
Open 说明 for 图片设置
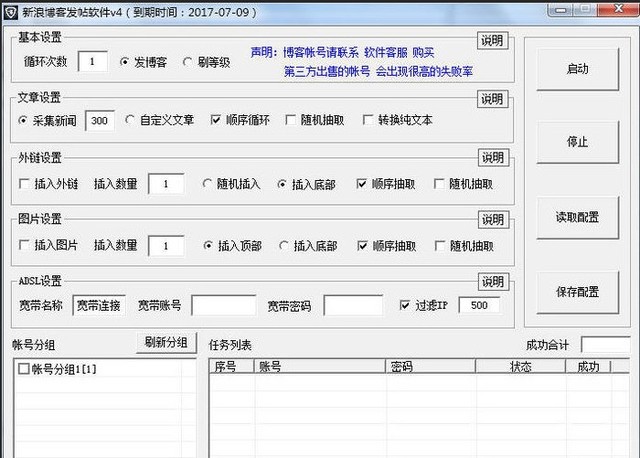[493, 220]
